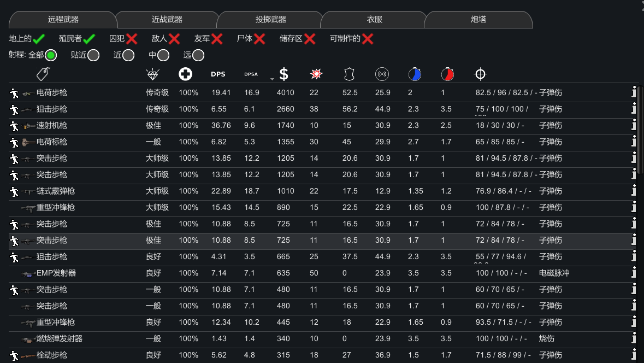Sort by the blue cooldown timer icon
Image resolution: width=644 pixels, height=363 pixels.
(x=415, y=74)
